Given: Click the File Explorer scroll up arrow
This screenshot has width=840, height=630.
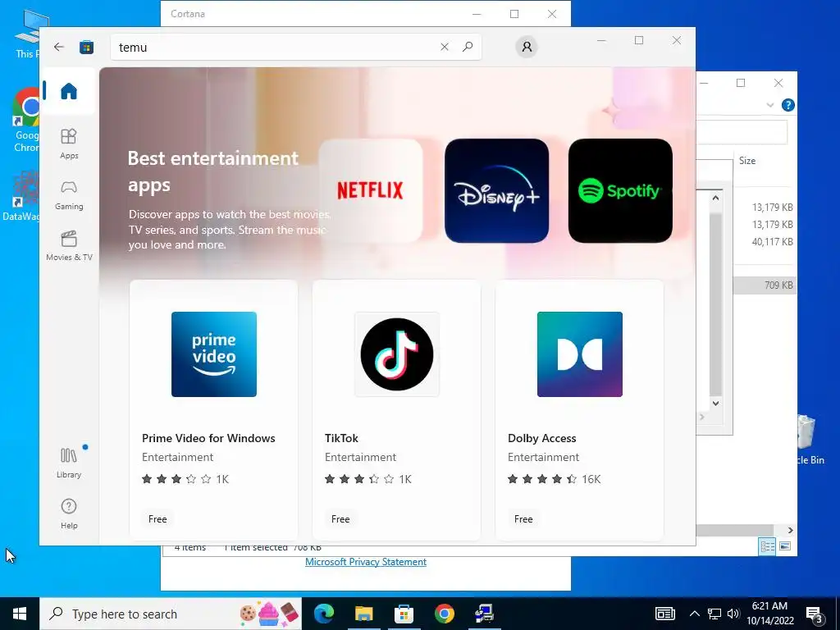Looking at the screenshot, I should tap(715, 199).
